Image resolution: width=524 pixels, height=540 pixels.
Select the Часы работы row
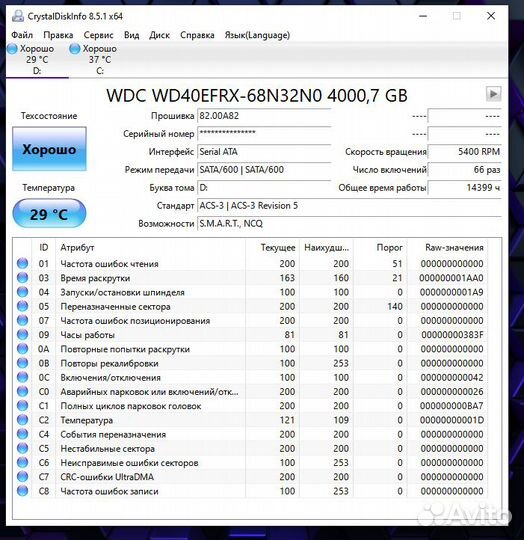tap(251, 334)
